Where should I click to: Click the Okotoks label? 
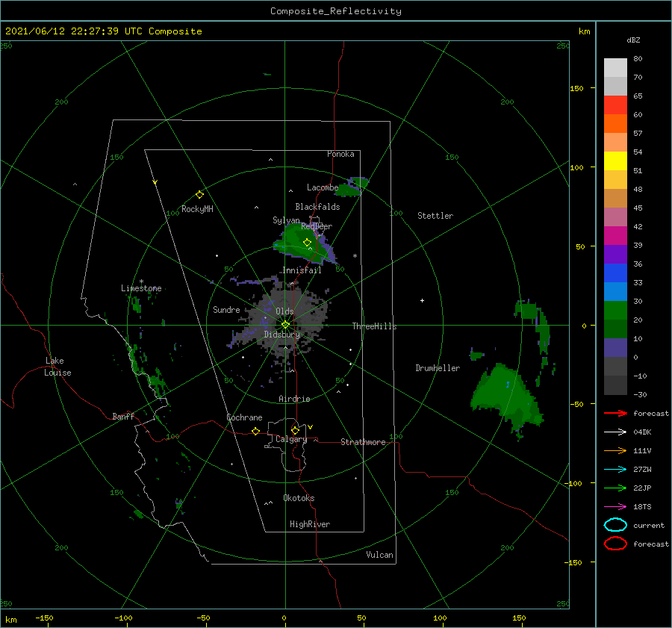pos(299,498)
